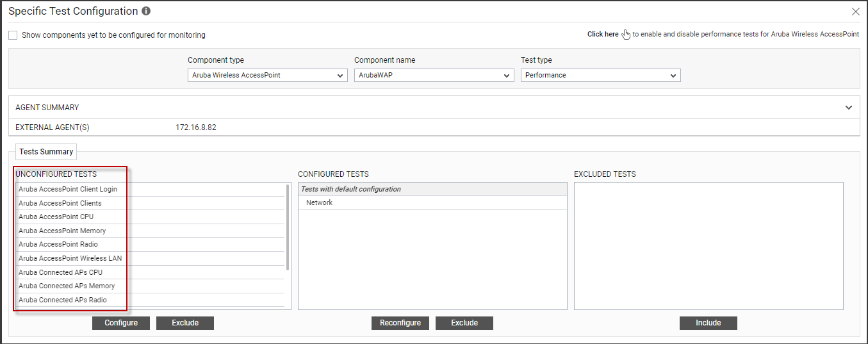
Task: Select Aruba Connected APs CPU test
Action: pyautogui.click(x=151, y=272)
